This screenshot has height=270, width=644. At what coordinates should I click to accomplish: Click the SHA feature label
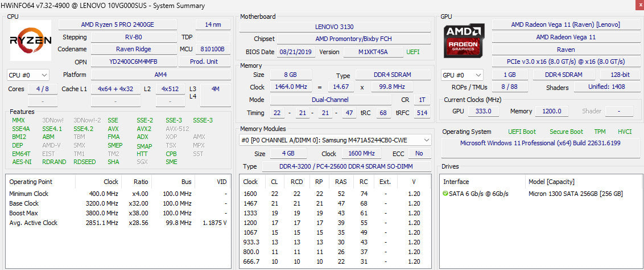[114, 162]
